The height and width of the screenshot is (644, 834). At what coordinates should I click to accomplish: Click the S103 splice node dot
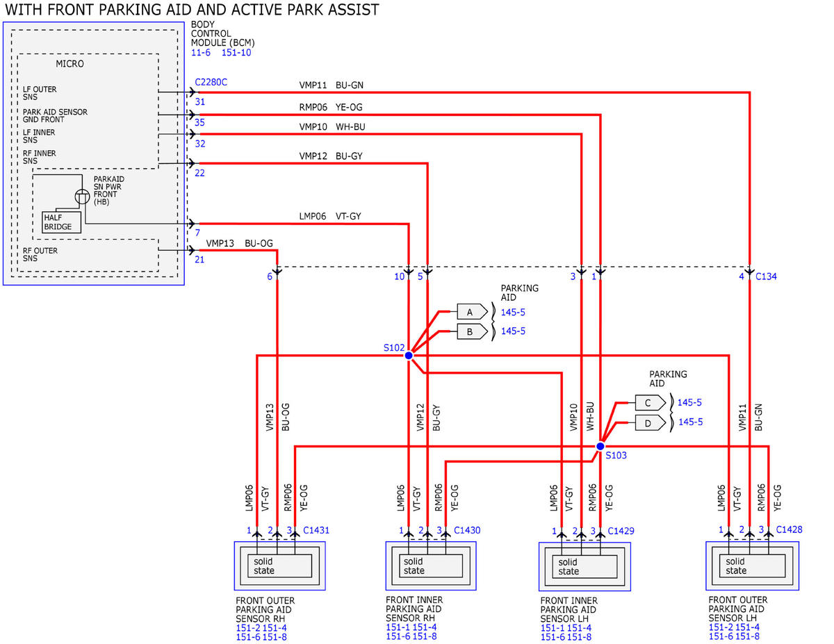(x=600, y=447)
